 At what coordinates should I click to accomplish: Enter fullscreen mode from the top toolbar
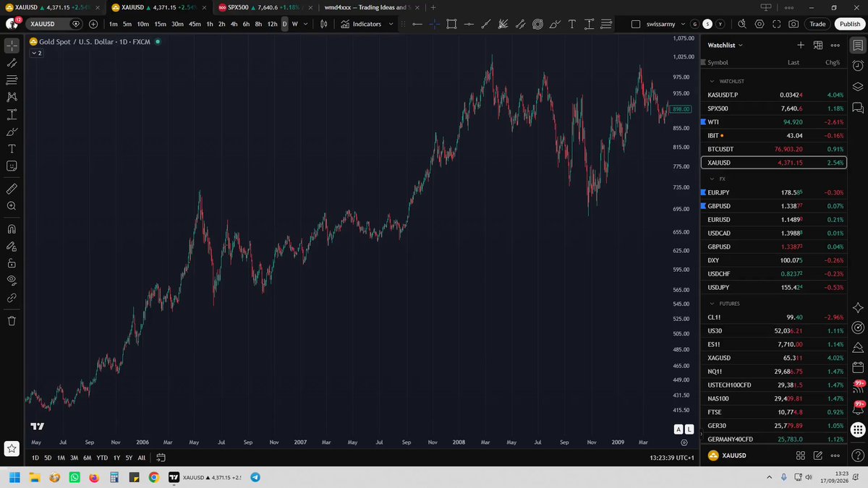tap(776, 24)
